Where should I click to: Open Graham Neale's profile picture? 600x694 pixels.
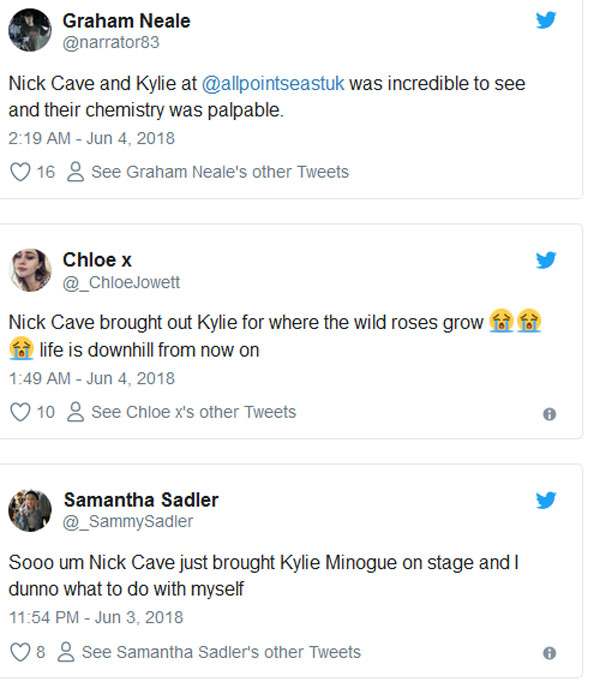[30, 30]
